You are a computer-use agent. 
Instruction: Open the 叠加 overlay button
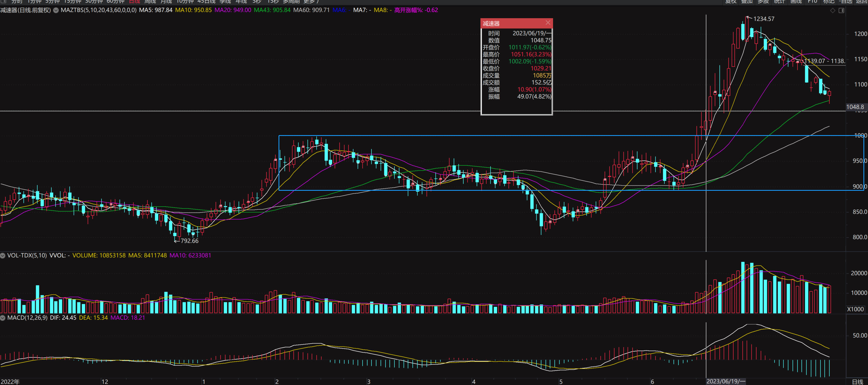(x=747, y=2)
